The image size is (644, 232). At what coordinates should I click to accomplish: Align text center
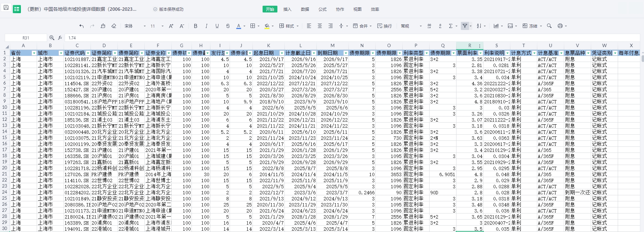[x=320, y=26]
